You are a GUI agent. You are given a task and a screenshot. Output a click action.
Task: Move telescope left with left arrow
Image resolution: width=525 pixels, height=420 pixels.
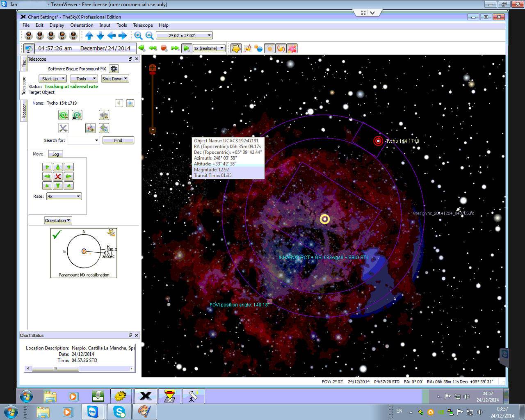point(47,176)
